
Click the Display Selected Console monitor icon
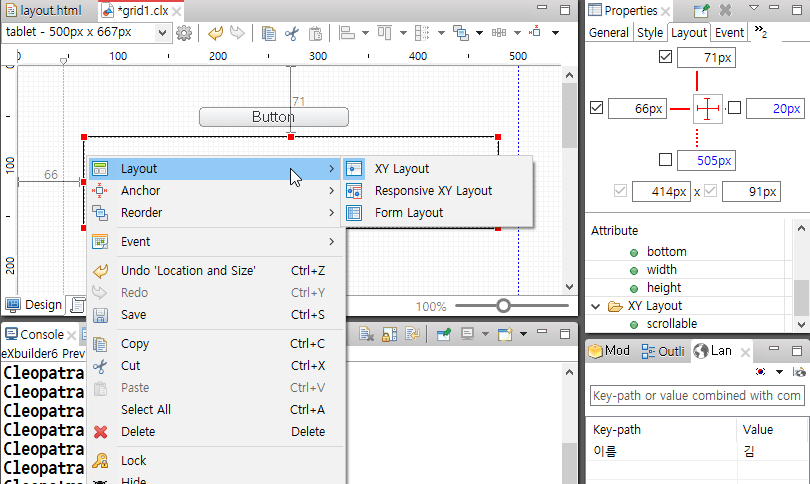click(468, 334)
